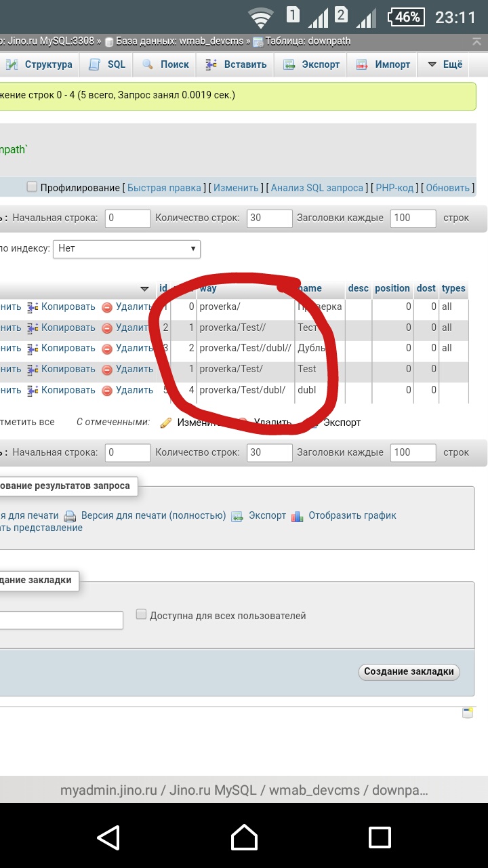Click the bookmark label input field
The width and height of the screenshot is (488, 868).
(61, 620)
